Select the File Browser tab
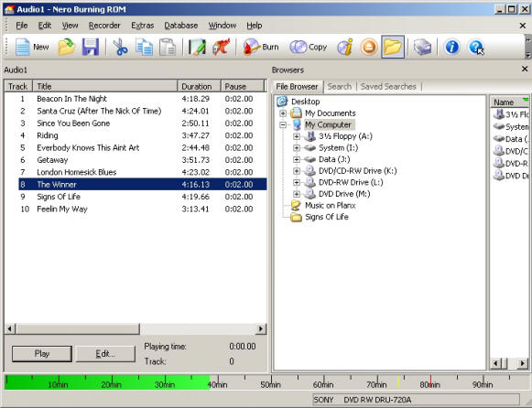Screen dimensions: 532x408 click(297, 86)
